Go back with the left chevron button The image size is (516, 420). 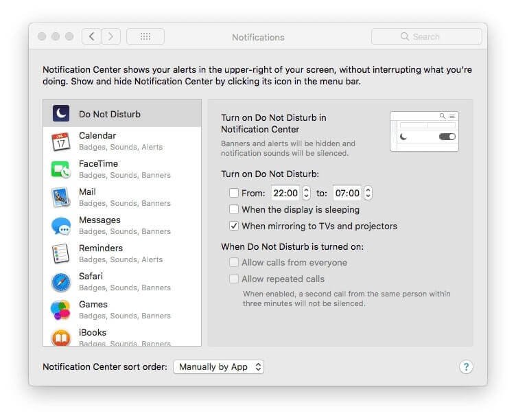tap(91, 36)
